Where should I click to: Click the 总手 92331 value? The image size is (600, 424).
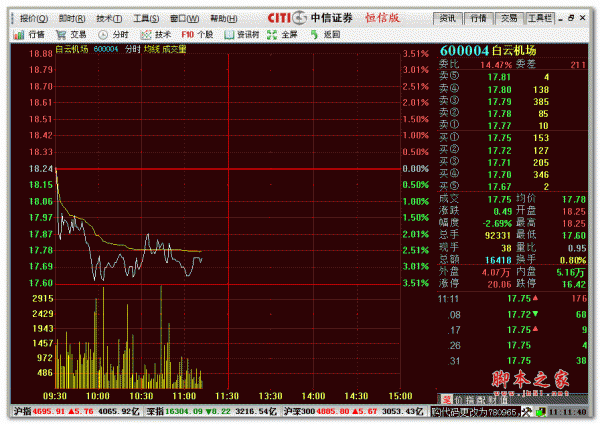498,235
